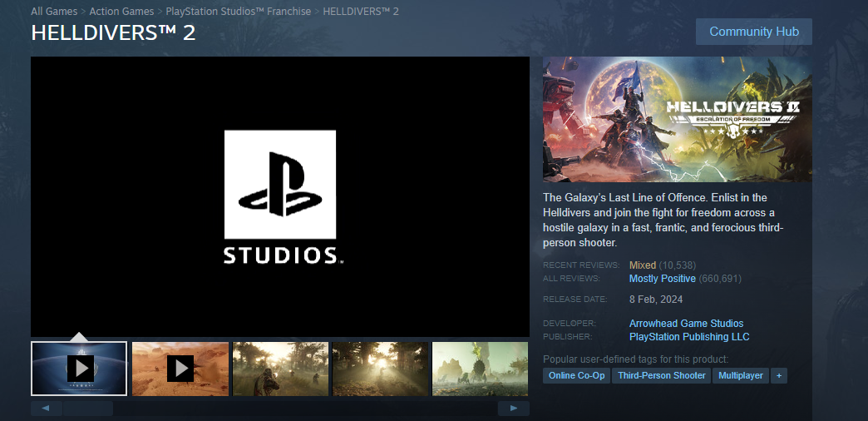Screen dimensions: 868x421
Task: Click the Online Co-Op tag
Action: (576, 375)
